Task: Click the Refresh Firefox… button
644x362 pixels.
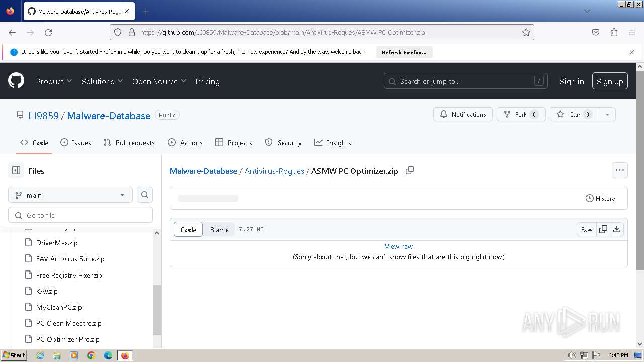Action: click(404, 52)
